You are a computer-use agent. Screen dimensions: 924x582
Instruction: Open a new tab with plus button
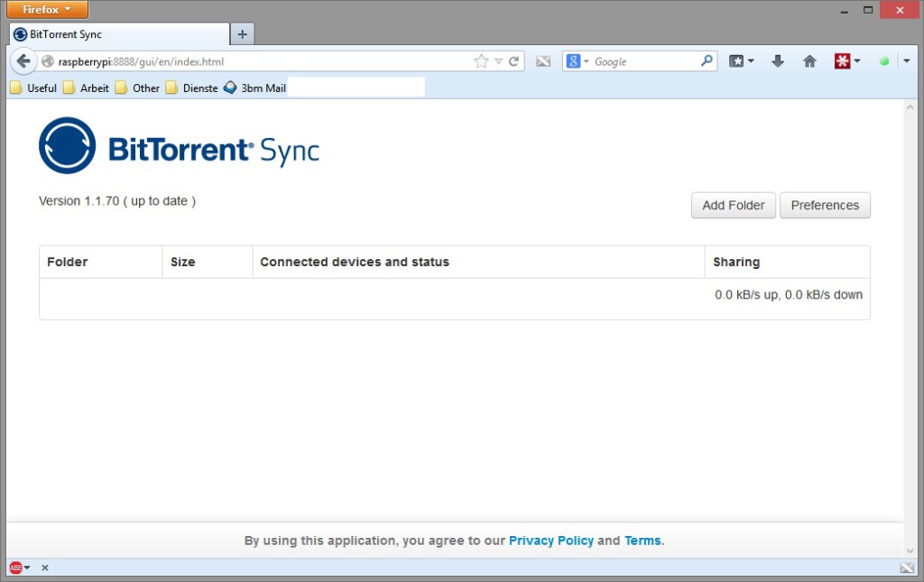point(242,34)
